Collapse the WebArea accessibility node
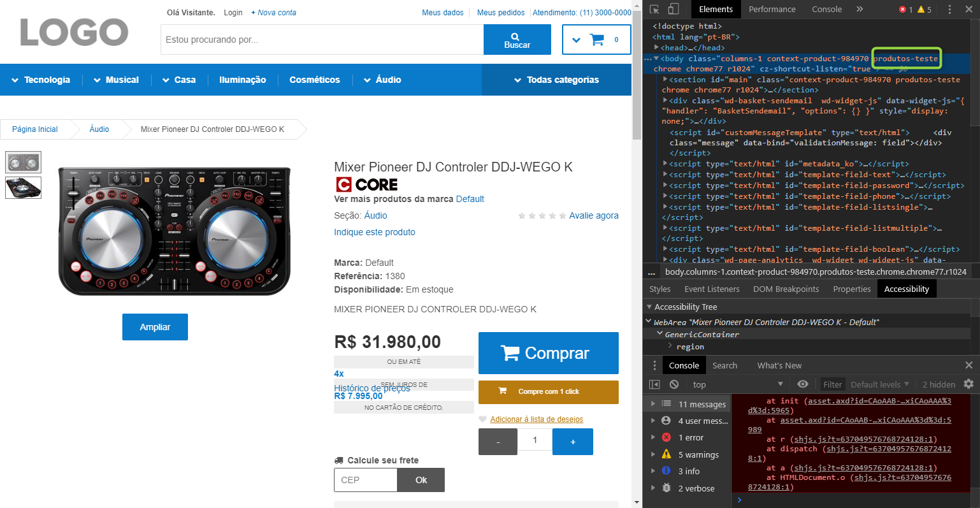The image size is (980, 508). coord(649,322)
